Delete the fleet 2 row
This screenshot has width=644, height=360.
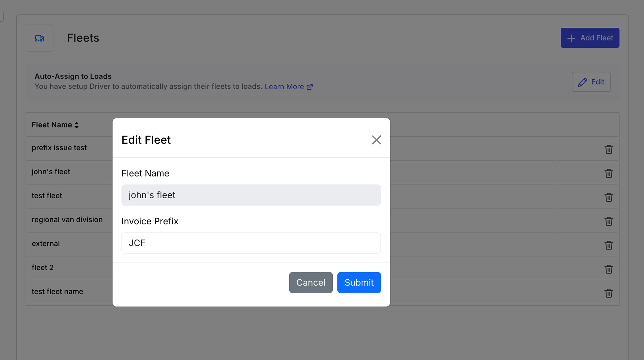(609, 269)
